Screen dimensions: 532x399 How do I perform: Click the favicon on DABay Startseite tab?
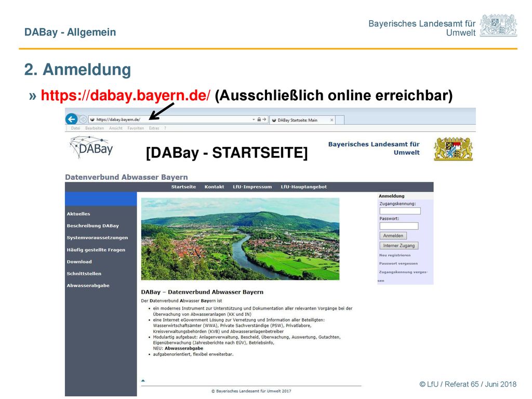274,120
